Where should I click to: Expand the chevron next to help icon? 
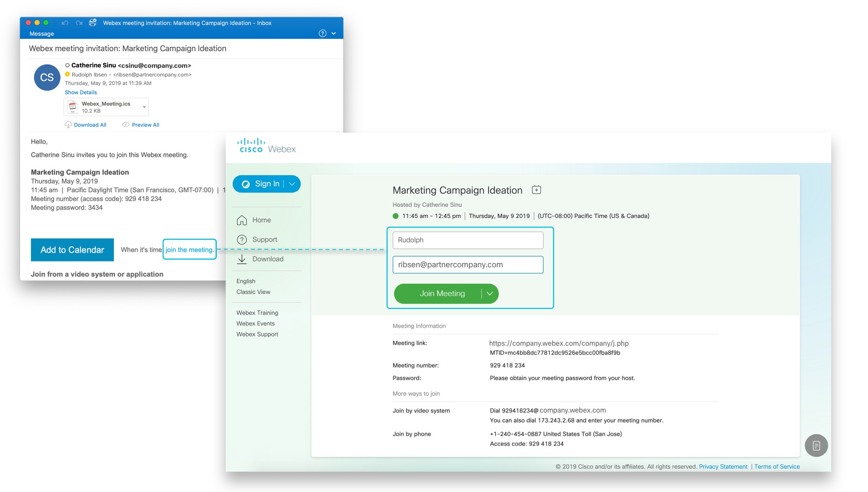(334, 33)
